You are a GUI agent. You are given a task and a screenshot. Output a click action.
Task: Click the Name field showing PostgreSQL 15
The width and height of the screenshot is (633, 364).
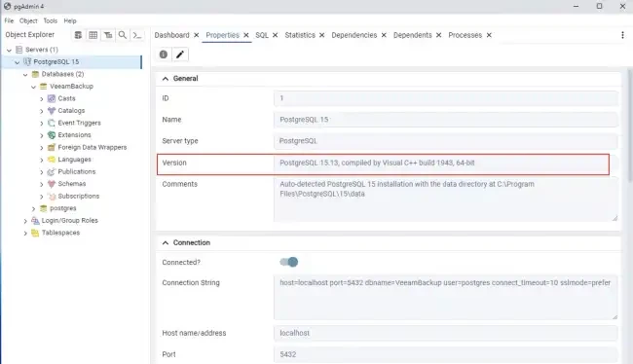click(446, 120)
